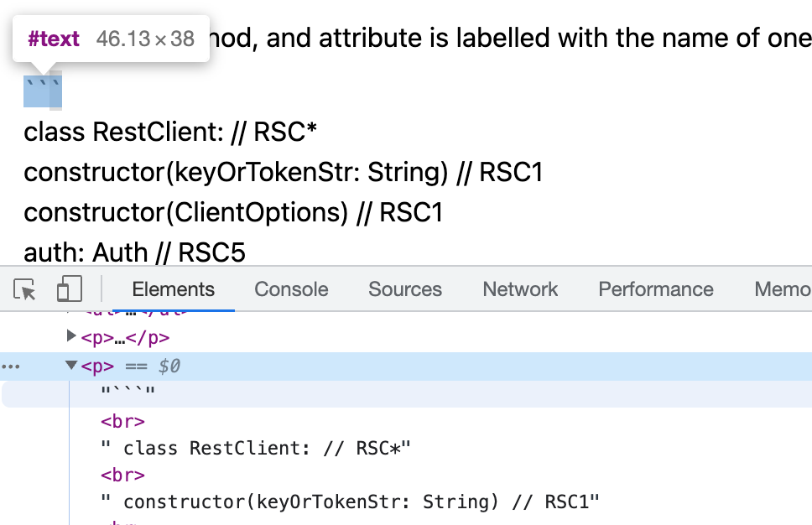Screen dimensions: 812x525
Task: Open the Console tab
Action: pyautogui.click(x=291, y=288)
